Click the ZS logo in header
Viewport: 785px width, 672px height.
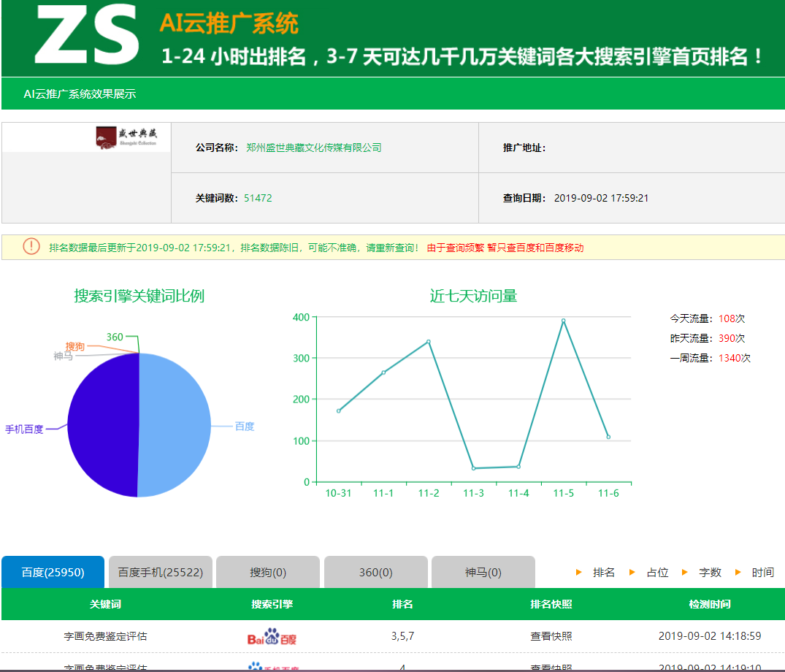tap(86, 34)
